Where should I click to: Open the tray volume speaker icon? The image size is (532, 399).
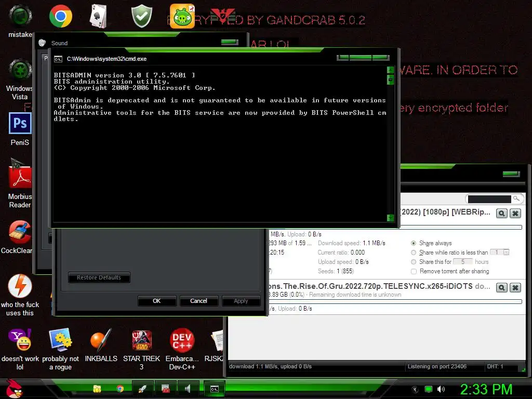pos(441,389)
